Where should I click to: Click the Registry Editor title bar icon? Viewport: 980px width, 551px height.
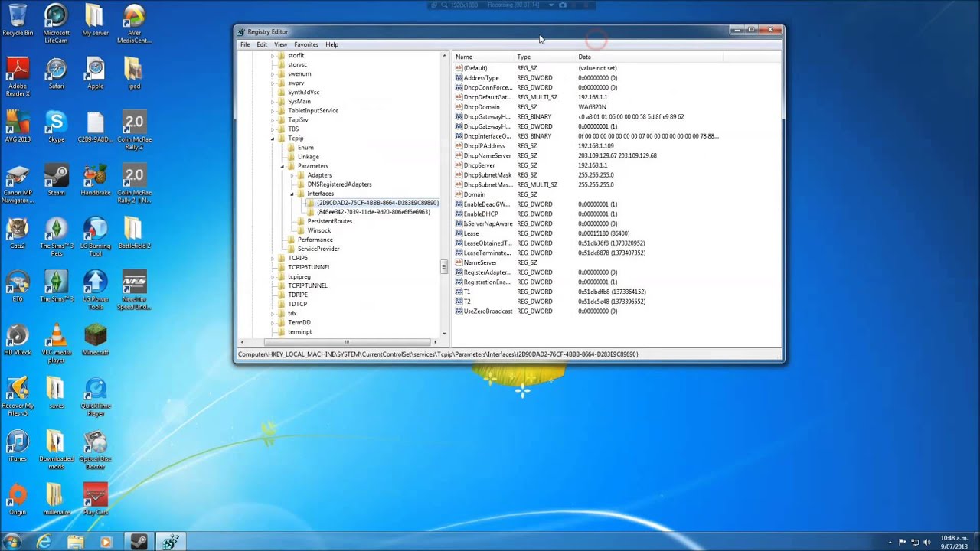pos(241,31)
